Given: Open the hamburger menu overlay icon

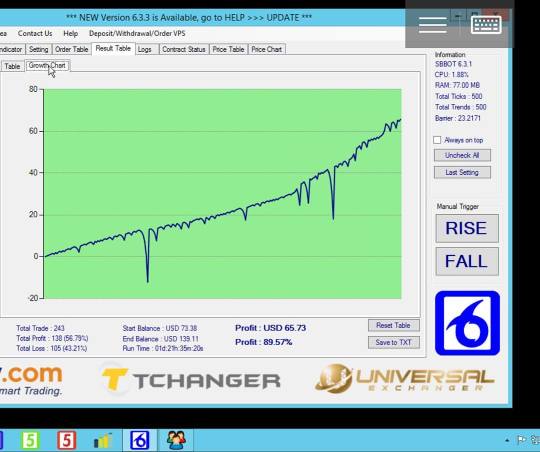Looking at the screenshot, I should 433,25.
